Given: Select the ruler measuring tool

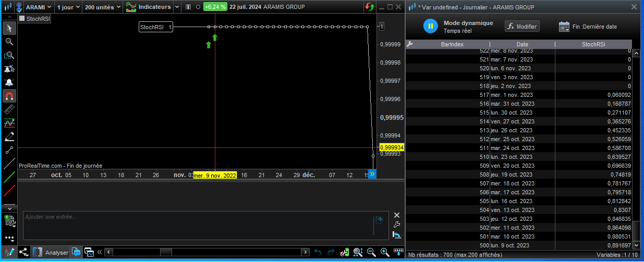Looking at the screenshot, I should [9, 109].
